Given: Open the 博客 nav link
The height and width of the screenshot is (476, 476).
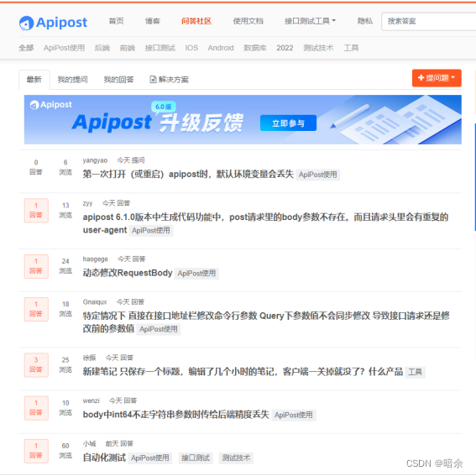Looking at the screenshot, I should tap(153, 21).
